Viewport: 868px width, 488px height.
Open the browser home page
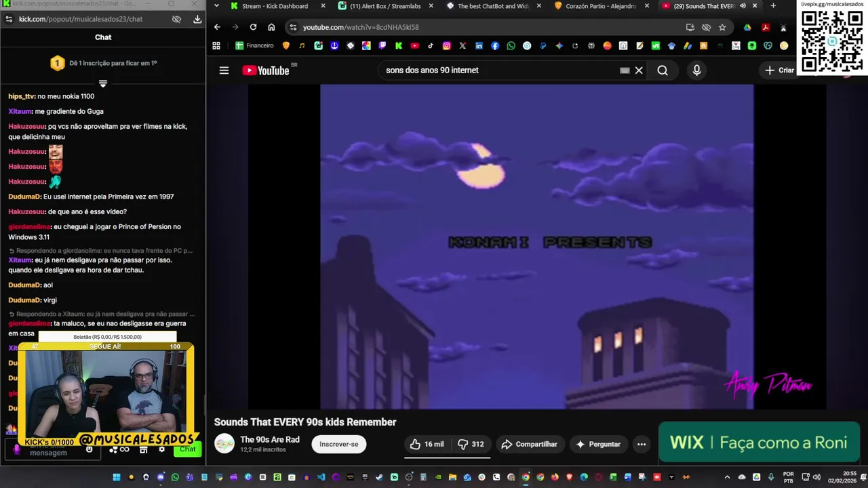(x=271, y=27)
